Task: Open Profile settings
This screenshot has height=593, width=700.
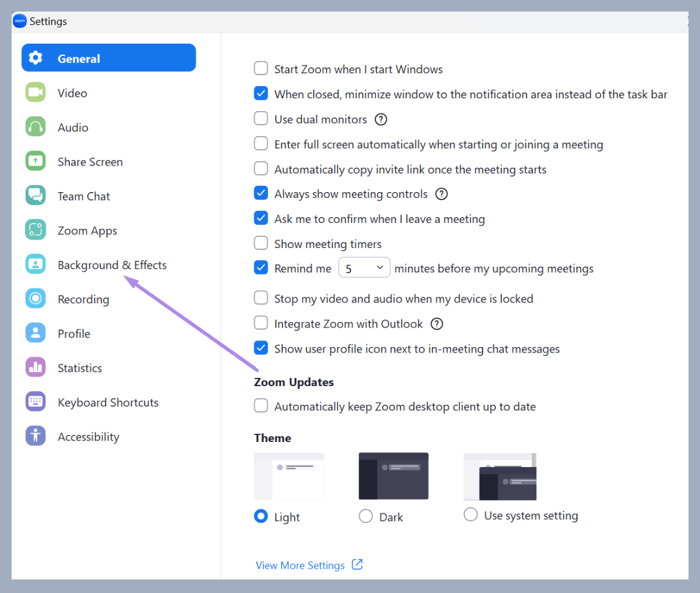Action: [109, 333]
